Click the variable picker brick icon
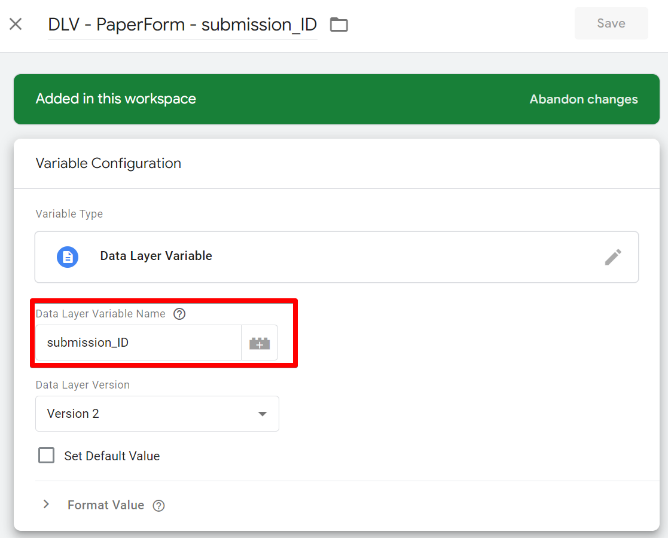The image size is (668, 538). [259, 343]
